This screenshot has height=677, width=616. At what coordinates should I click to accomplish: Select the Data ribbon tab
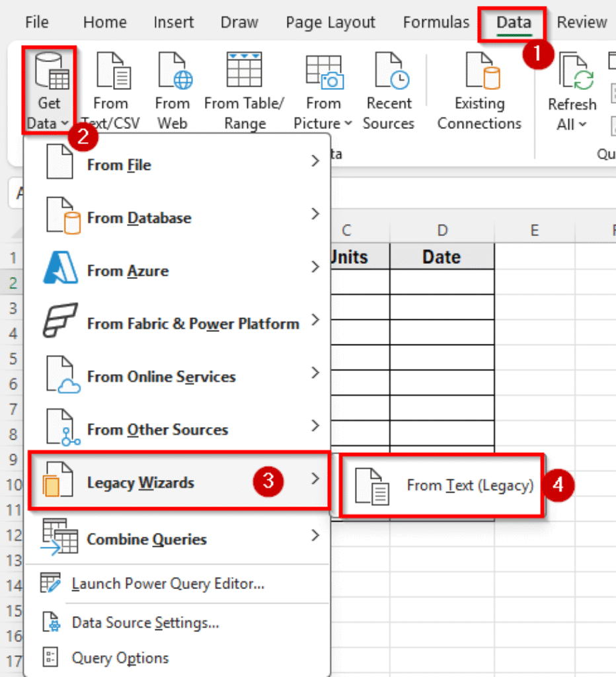514,22
